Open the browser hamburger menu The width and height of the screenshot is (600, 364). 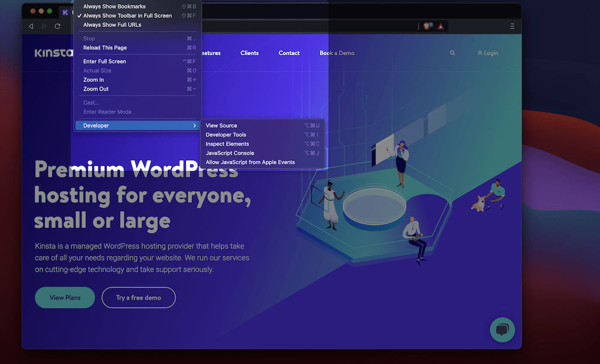click(x=512, y=26)
